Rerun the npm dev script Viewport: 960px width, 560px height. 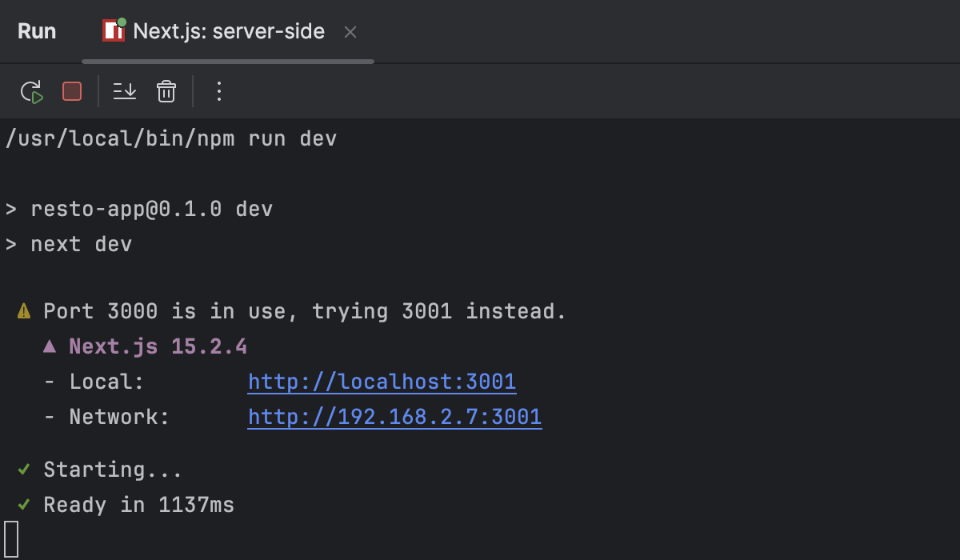pyautogui.click(x=32, y=91)
